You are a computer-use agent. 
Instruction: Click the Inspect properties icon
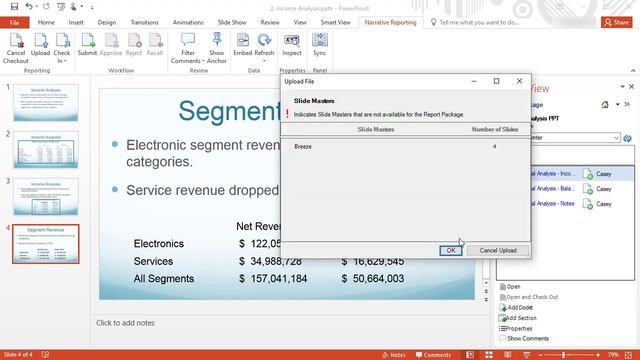pos(292,45)
